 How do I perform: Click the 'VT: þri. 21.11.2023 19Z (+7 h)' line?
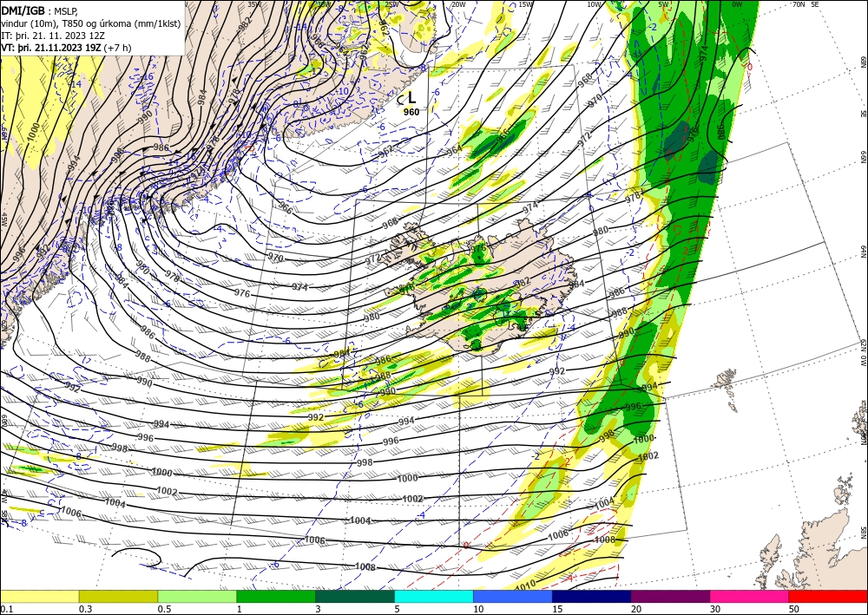(67, 47)
